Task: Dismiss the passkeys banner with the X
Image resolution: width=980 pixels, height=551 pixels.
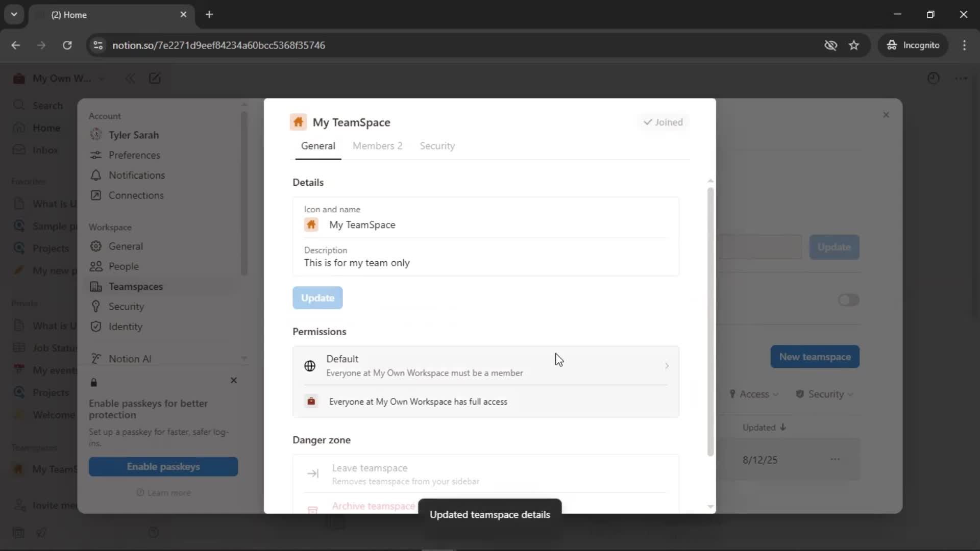Action: (x=234, y=381)
